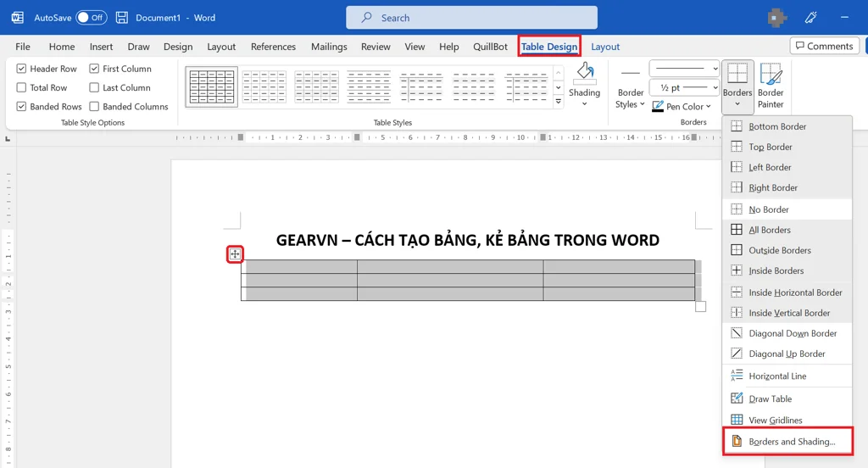868x468 pixels.
Task: Select the first Table Grid style thumbnail
Action: (211, 87)
